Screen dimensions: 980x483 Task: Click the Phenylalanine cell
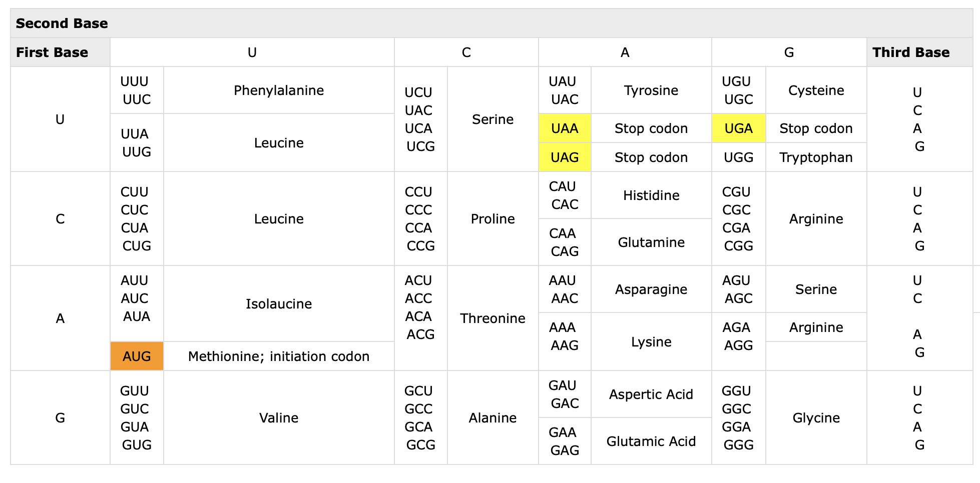tap(279, 90)
